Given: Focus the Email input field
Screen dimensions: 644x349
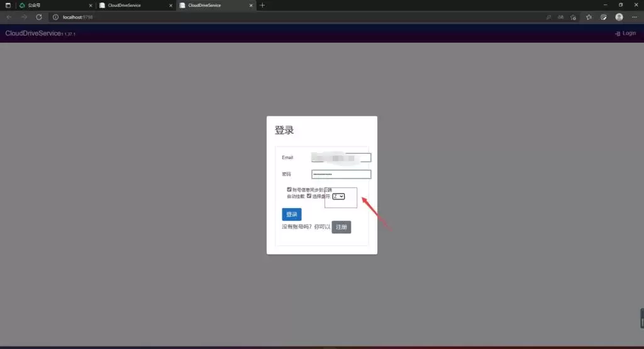Looking at the screenshot, I should pyautogui.click(x=341, y=158).
